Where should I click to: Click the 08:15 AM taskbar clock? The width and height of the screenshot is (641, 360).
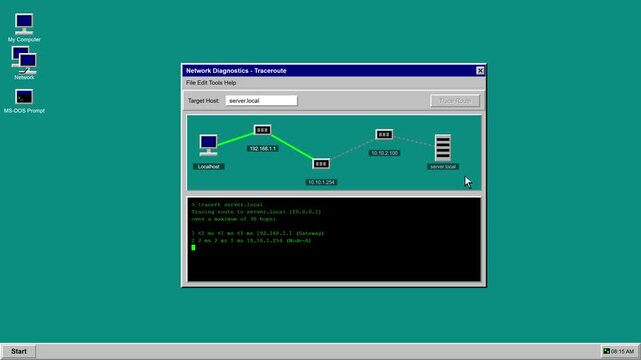click(622, 351)
